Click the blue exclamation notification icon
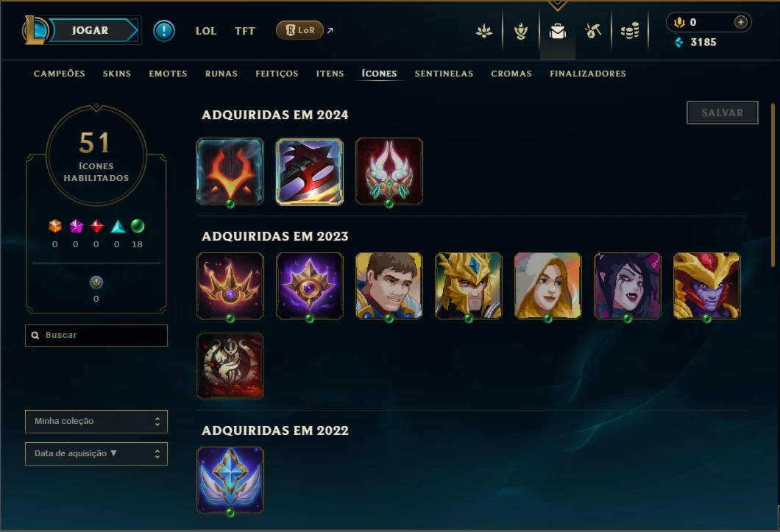 163,31
